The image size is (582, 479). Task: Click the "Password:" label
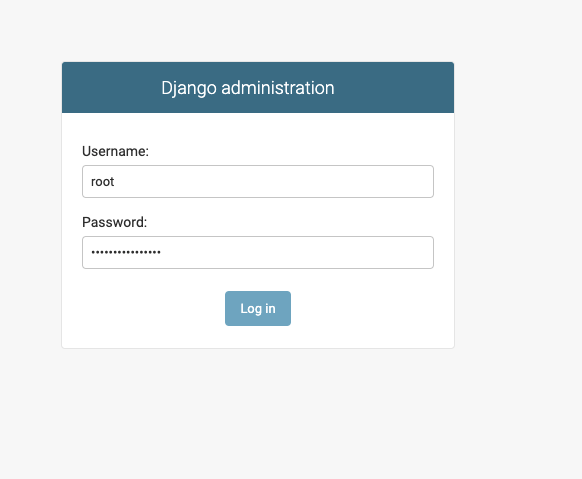coord(114,222)
